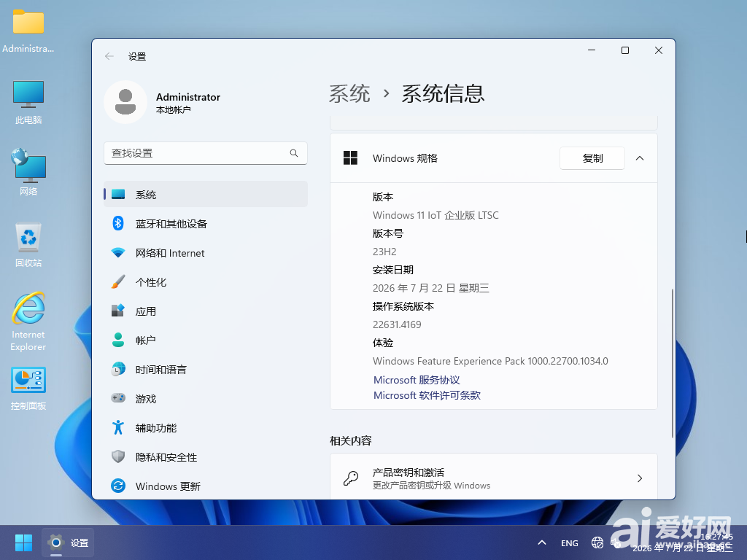Screen dimensions: 747x560
Task: Click 系统 in the breadcrumb
Action: pos(349,93)
